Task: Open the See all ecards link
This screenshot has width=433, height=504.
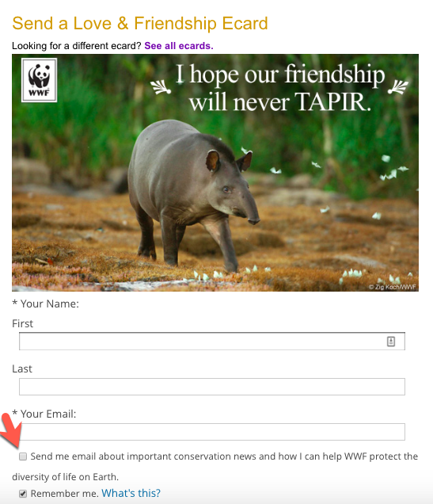Action: tap(179, 46)
